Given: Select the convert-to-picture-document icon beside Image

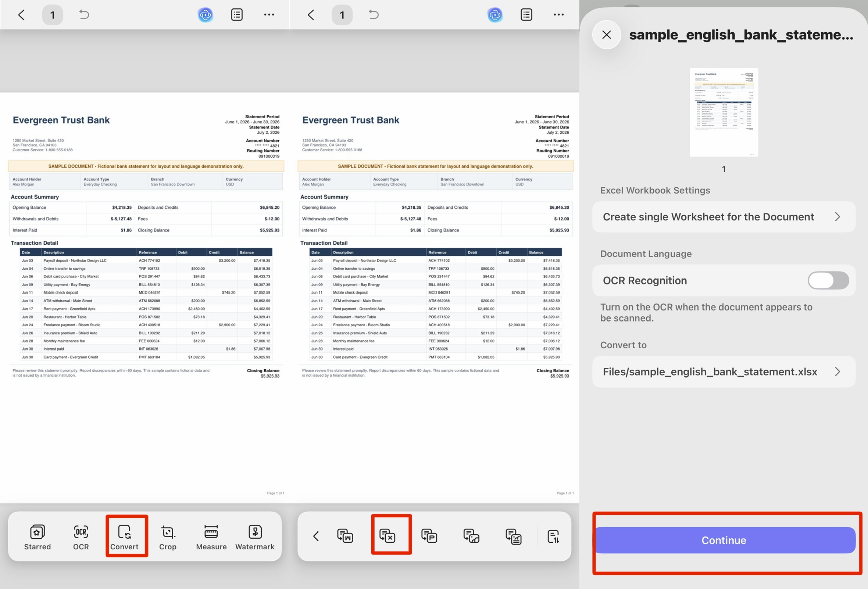Looking at the screenshot, I should (514, 536).
